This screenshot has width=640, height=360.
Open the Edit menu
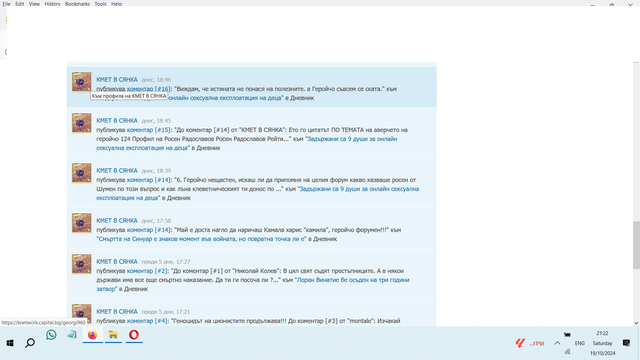pos(20,4)
